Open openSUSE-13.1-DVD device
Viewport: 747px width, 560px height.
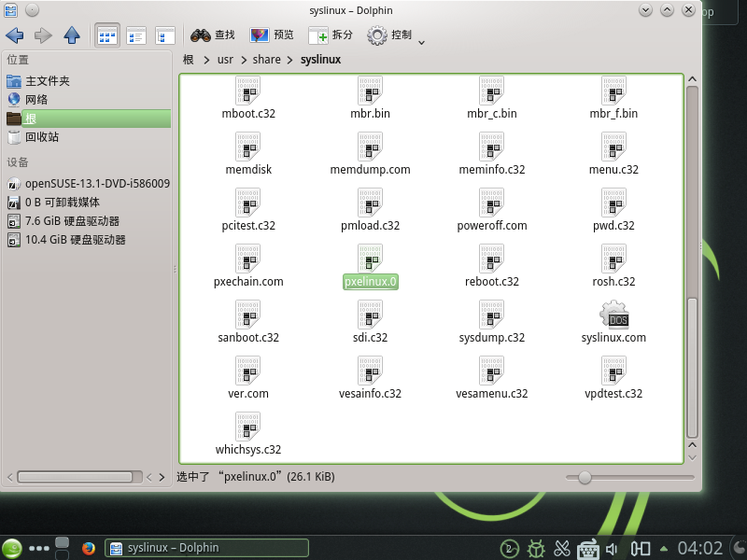(88, 183)
